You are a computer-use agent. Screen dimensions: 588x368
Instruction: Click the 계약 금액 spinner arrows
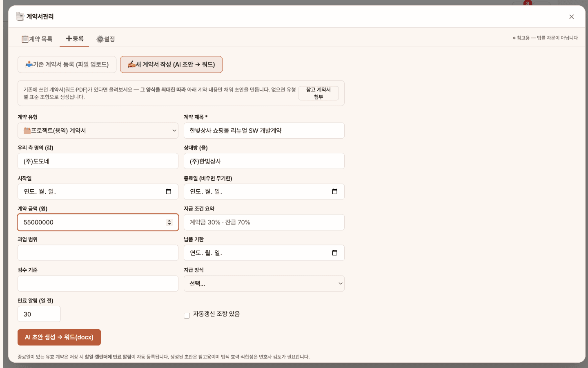pos(169,222)
